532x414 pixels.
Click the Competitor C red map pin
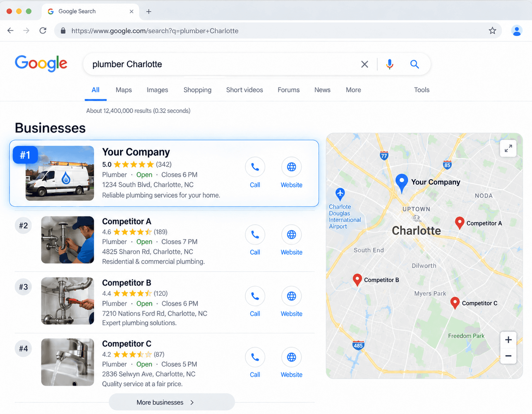click(455, 303)
